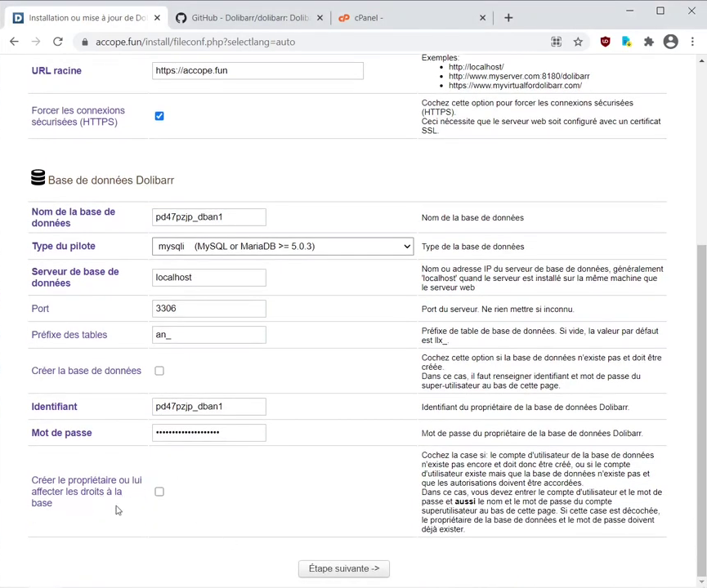Screen dimensions: 707x588
Task: Bookmark this page with the star icon
Action: tap(578, 42)
